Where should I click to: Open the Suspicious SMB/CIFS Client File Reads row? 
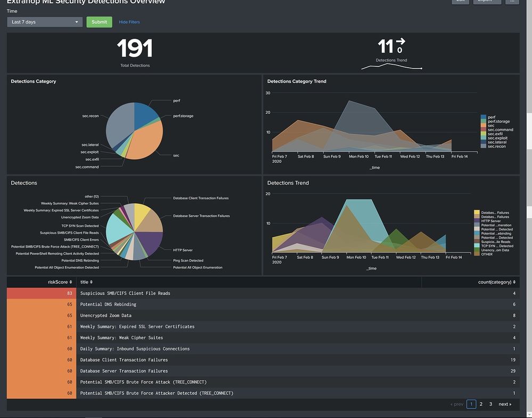tap(125, 293)
